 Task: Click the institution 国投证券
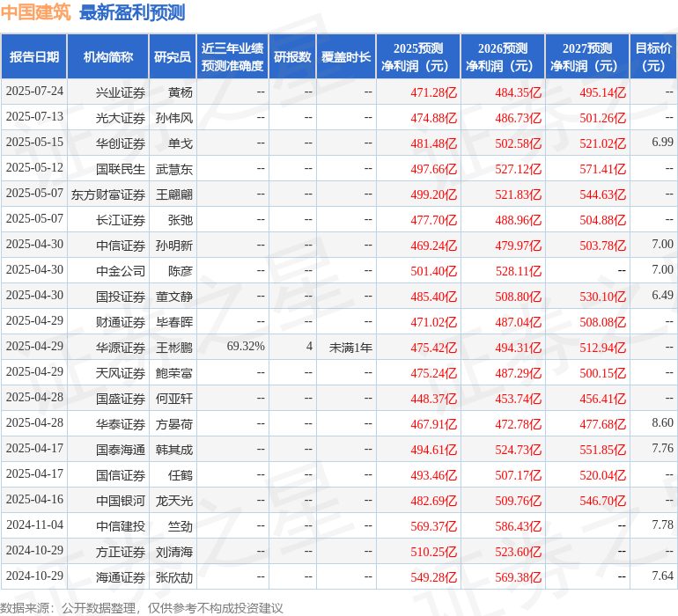121,297
